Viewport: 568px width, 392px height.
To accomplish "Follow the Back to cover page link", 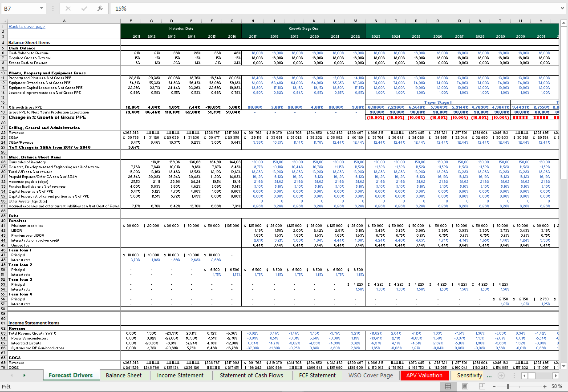I will tap(27, 27).
